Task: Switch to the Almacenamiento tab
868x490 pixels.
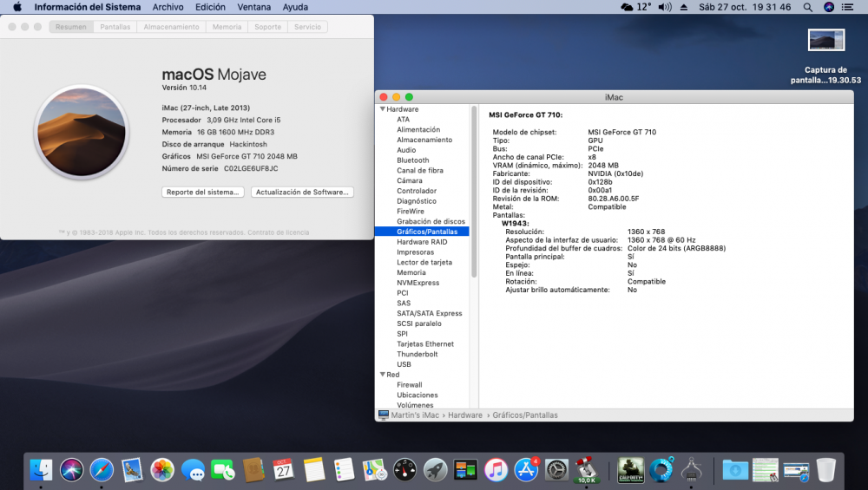Action: click(171, 27)
